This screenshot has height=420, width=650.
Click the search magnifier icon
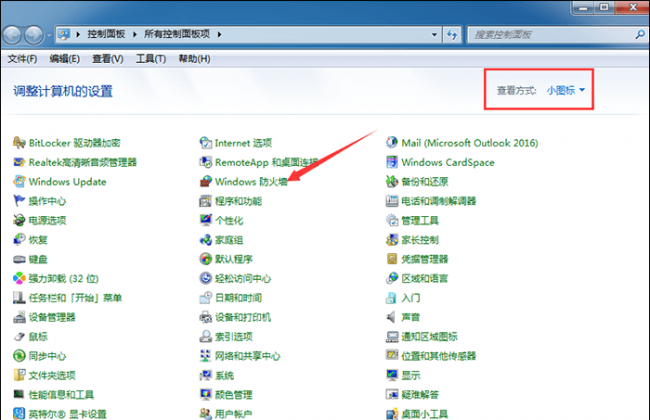pyautogui.click(x=640, y=34)
